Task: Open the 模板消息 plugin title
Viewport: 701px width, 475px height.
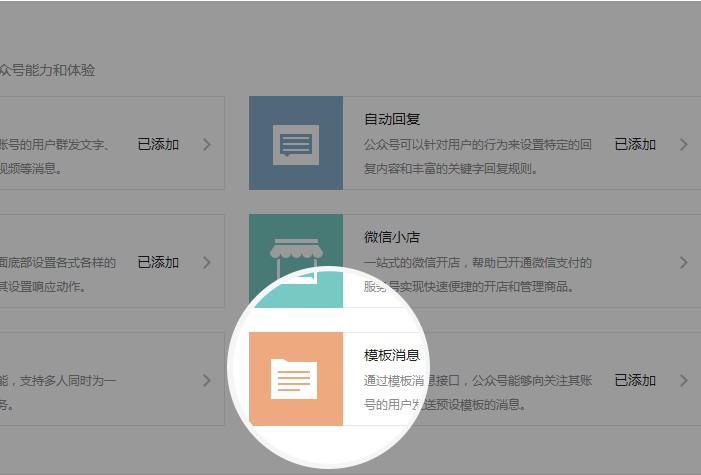Action: point(391,356)
